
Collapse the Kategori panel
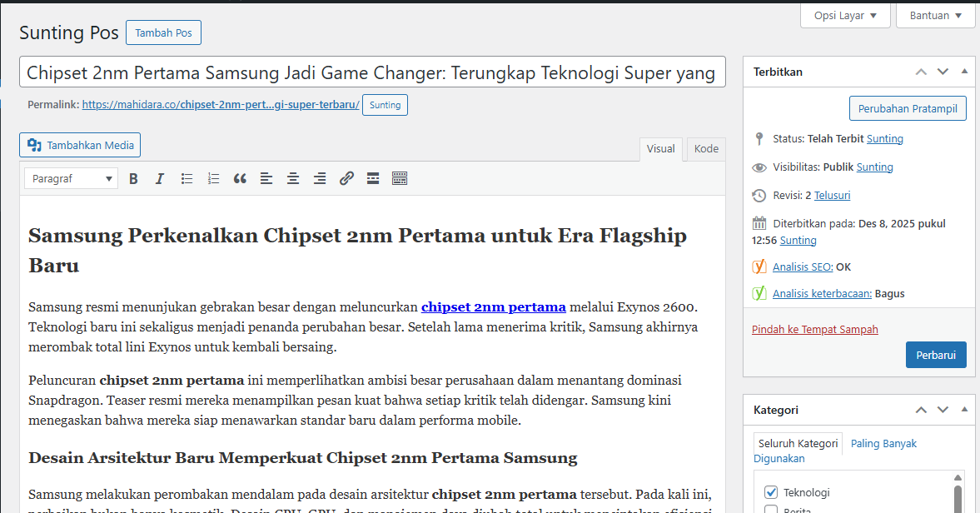(964, 410)
